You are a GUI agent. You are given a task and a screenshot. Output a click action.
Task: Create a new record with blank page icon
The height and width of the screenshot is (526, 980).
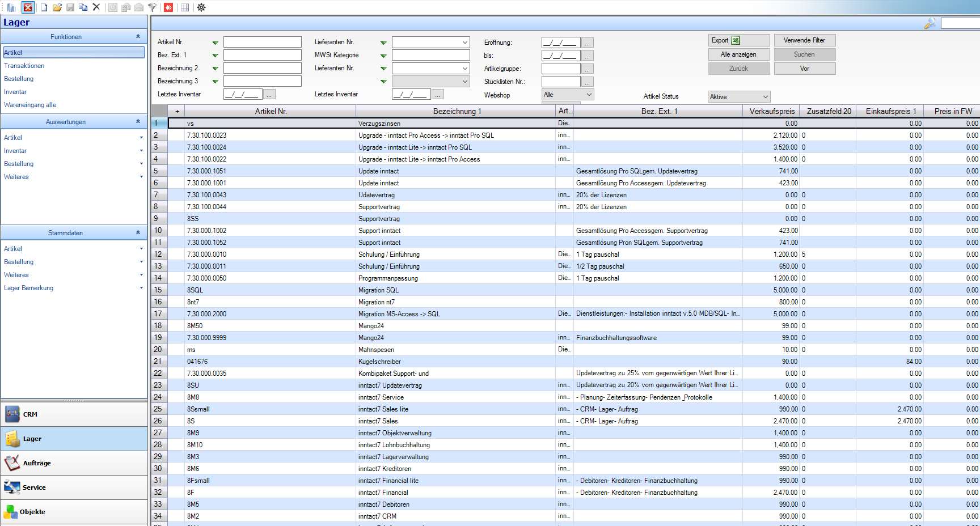pos(44,7)
